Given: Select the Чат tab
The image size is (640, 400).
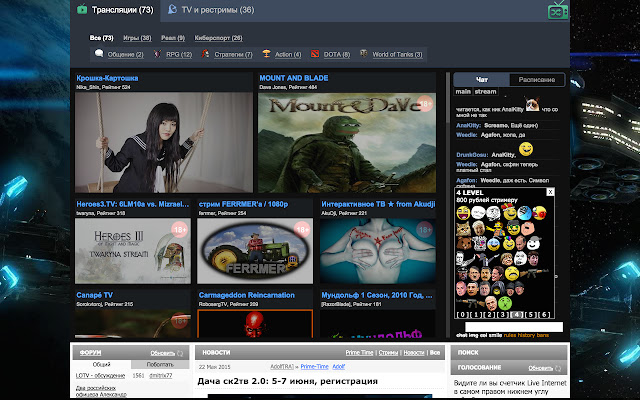Looking at the screenshot, I should pyautogui.click(x=482, y=80).
